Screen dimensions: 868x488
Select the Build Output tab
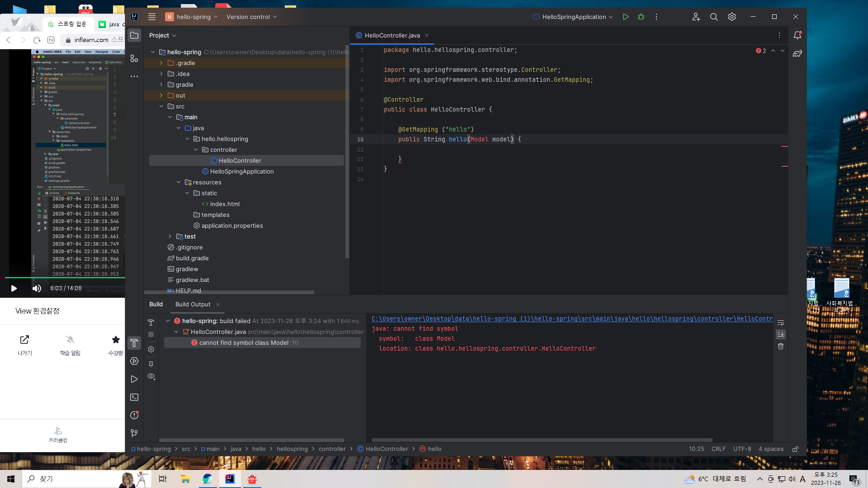[193, 304]
